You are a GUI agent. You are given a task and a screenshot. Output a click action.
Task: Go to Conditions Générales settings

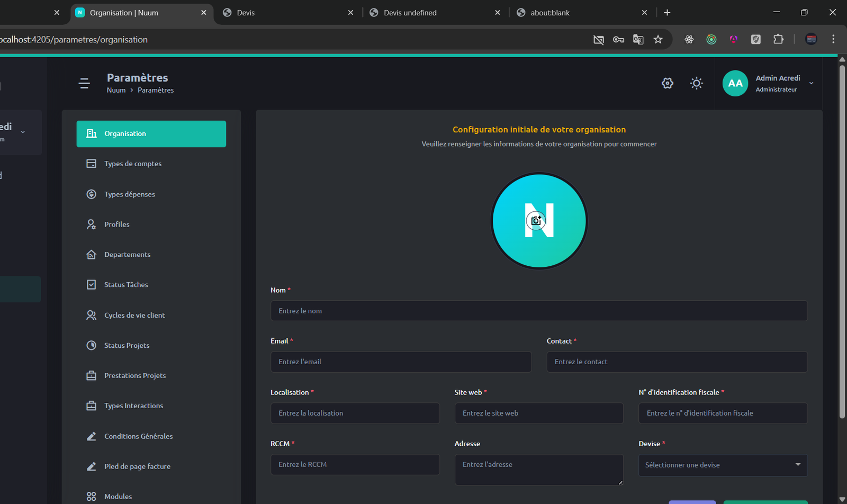pyautogui.click(x=138, y=436)
